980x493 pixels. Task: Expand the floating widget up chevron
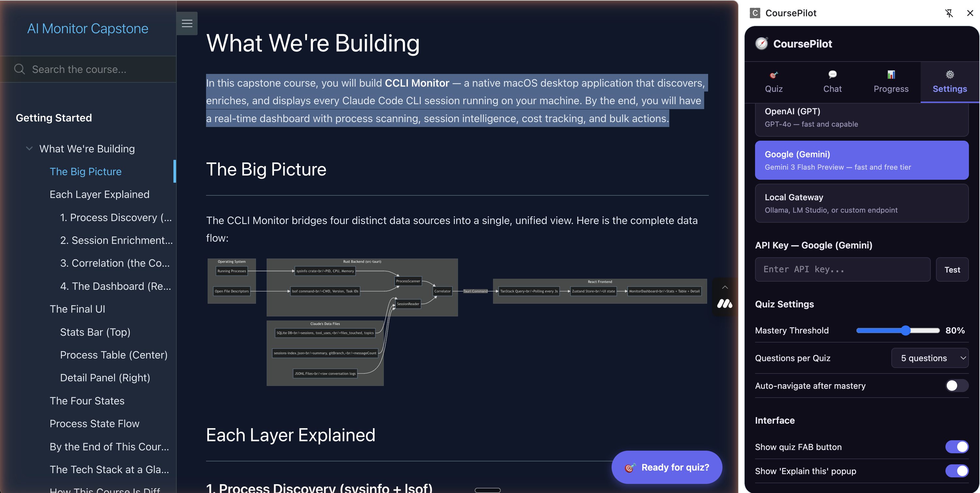coord(725,287)
